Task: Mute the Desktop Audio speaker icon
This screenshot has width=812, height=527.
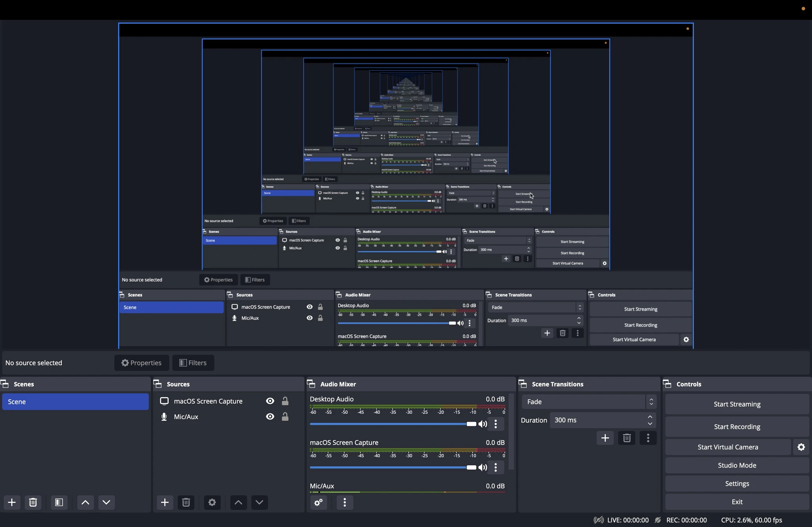Action: pos(483,424)
